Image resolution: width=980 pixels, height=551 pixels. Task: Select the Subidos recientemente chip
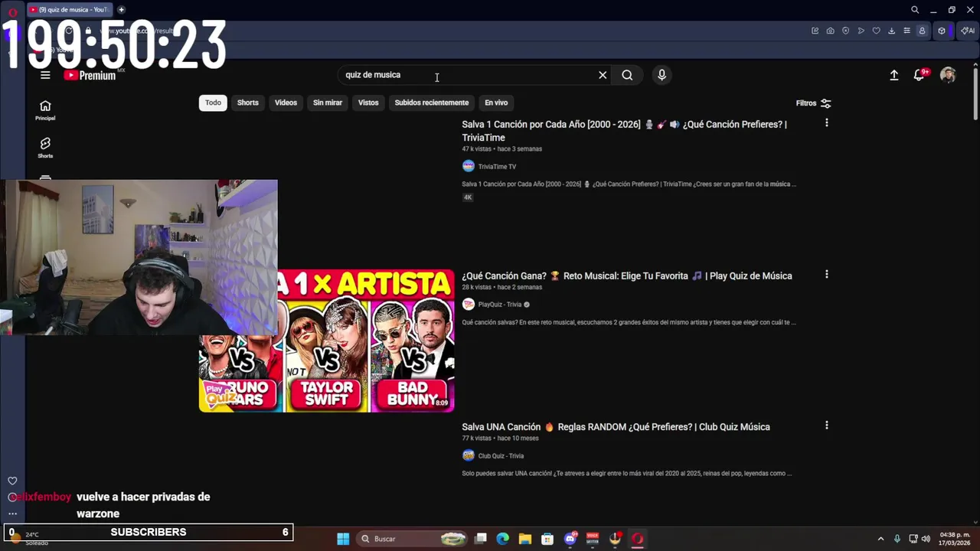(432, 103)
